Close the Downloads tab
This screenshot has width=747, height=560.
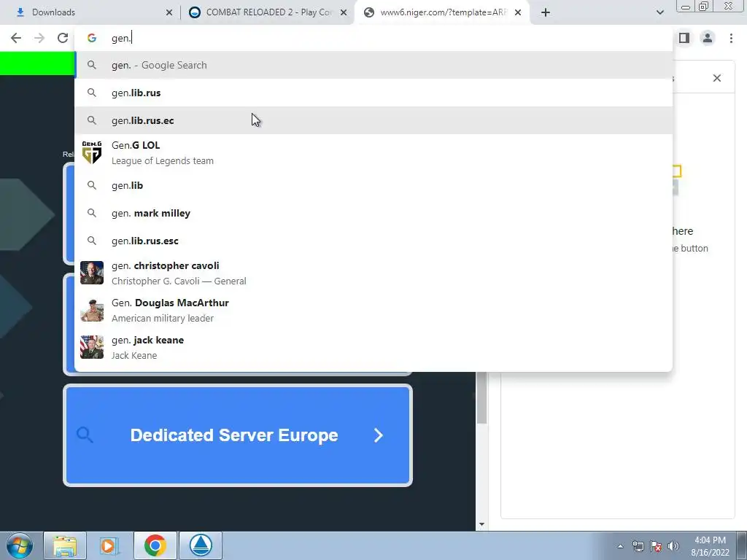pos(169,12)
